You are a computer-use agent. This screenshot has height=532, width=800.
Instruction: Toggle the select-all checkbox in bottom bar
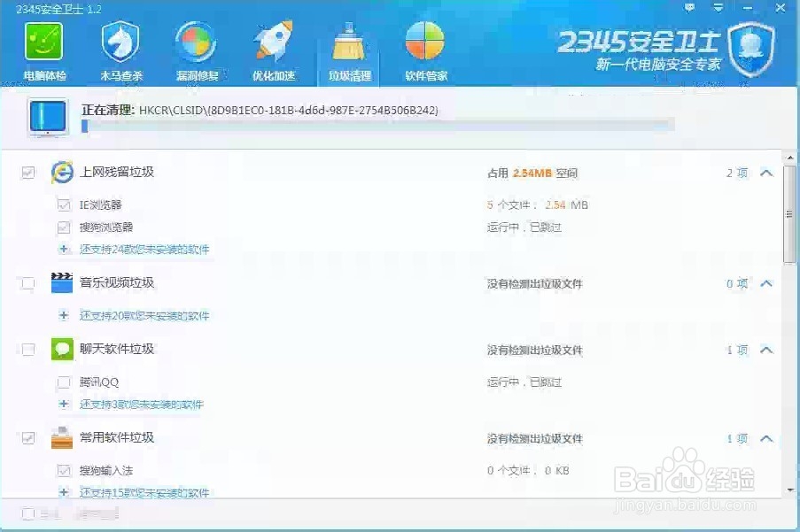[x=28, y=513]
